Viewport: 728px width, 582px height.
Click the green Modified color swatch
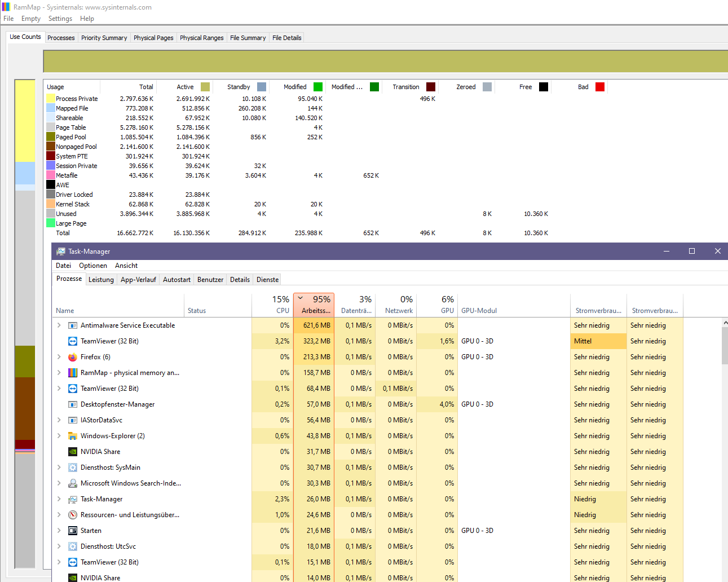[318, 87]
